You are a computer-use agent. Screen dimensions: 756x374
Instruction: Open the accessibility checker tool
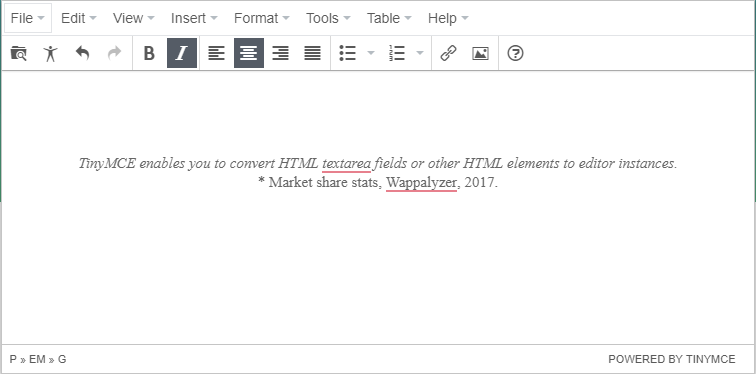coord(50,53)
